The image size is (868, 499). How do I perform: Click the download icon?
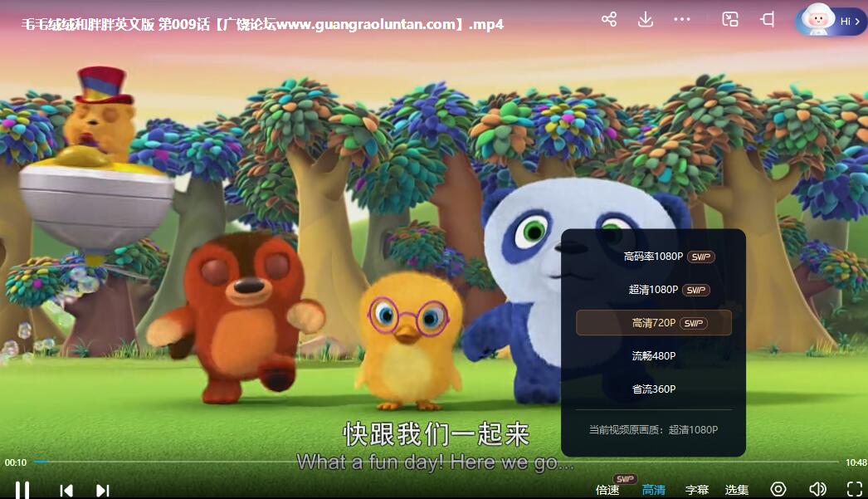(x=646, y=19)
